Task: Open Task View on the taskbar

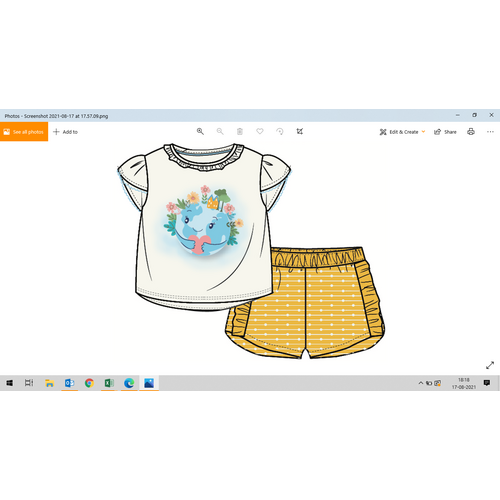Action: click(x=29, y=383)
